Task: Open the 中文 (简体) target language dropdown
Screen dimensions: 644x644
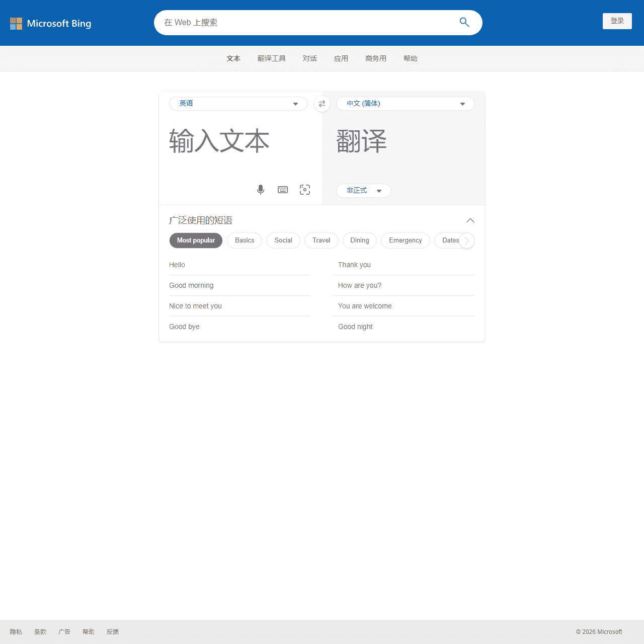Action: click(x=406, y=104)
